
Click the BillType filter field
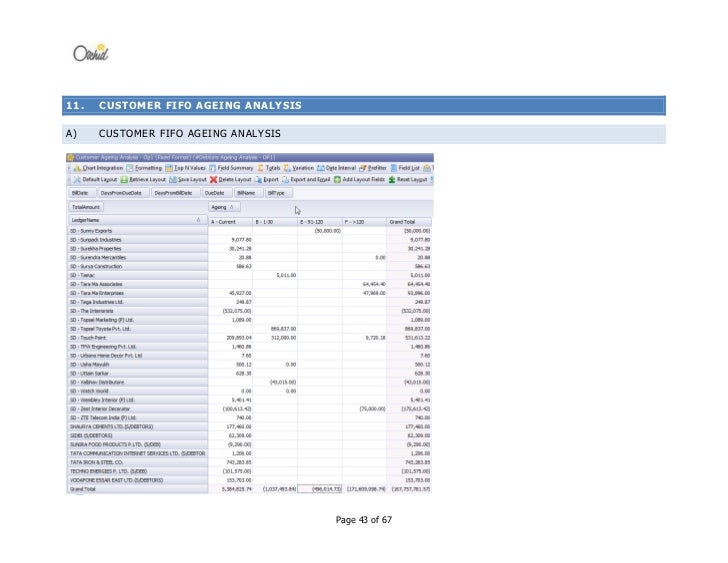[x=279, y=193]
